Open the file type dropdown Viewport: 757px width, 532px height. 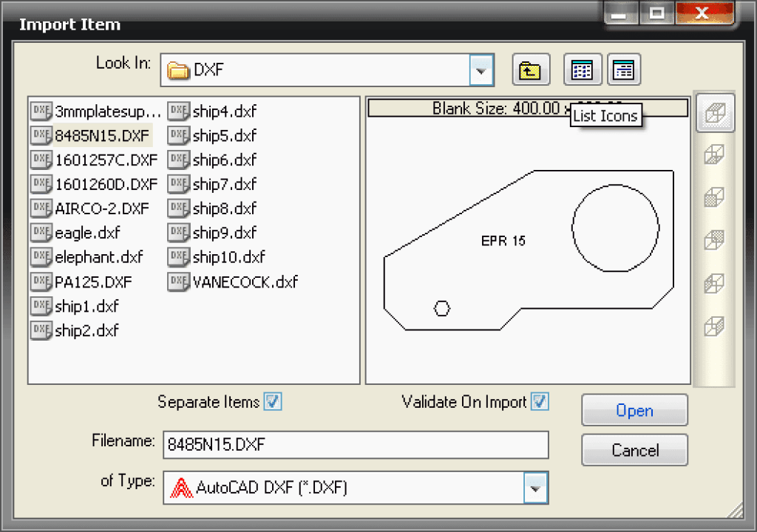[x=536, y=488]
